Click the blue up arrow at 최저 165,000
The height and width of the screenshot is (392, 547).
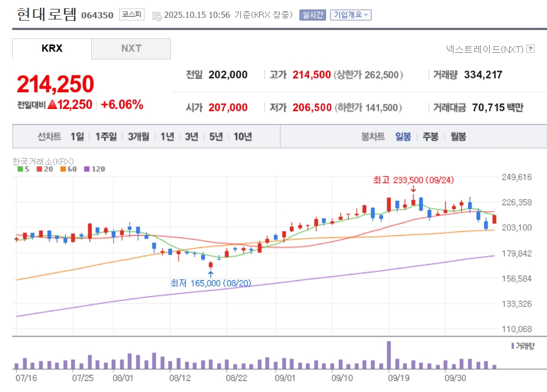pos(210,273)
